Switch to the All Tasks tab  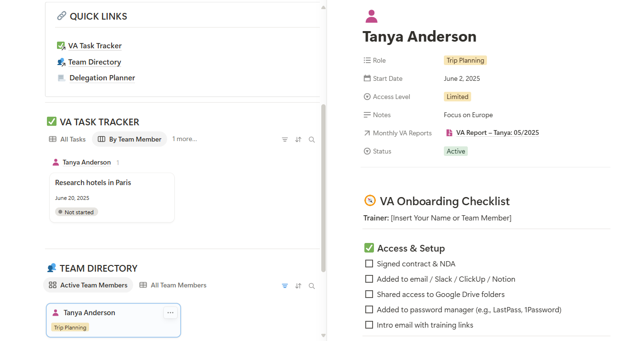(x=68, y=139)
